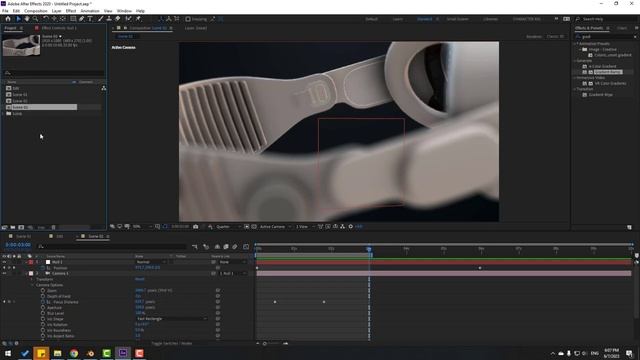This screenshot has width=640, height=360.
Task: Select the Clone Stamp tool
Action: point(109,19)
